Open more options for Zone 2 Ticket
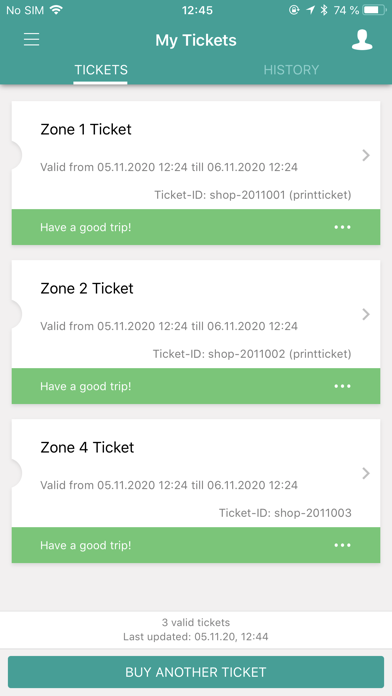This screenshot has height=696, width=392. point(342,386)
